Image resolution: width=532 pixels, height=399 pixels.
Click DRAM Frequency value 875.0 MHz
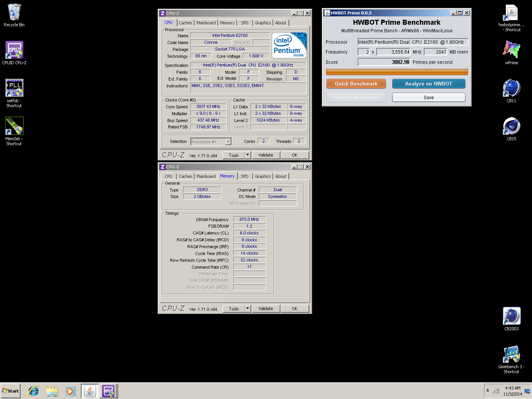(x=249, y=219)
